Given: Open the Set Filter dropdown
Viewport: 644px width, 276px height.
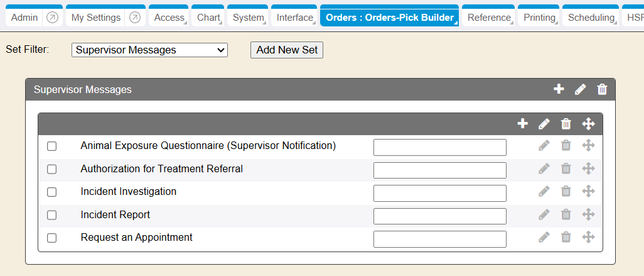Looking at the screenshot, I should (149, 50).
